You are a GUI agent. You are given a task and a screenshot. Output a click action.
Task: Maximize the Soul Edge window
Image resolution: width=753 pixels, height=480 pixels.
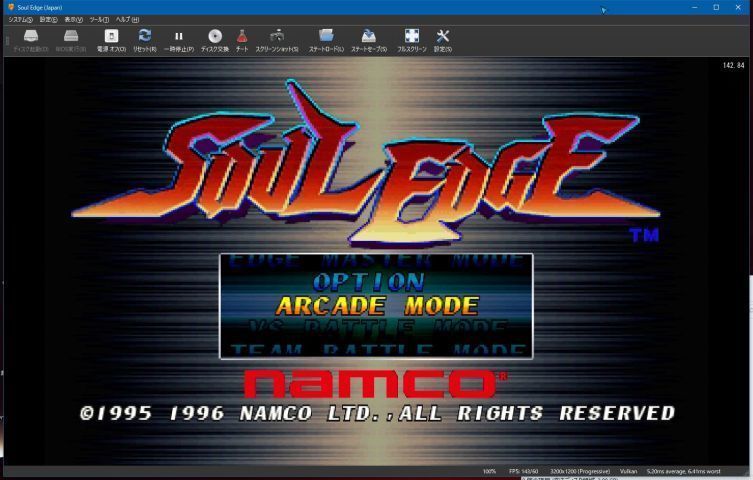pos(716,7)
